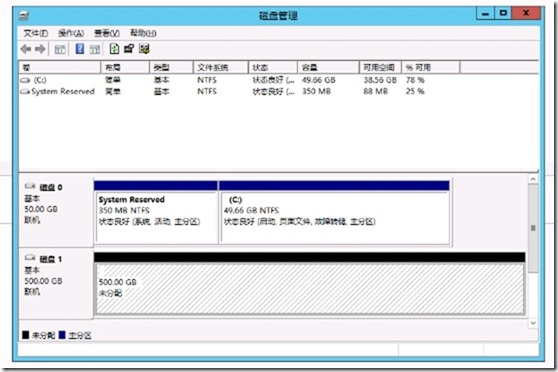
Task: Sort by the 文件系统 column header
Action: [x=221, y=67]
